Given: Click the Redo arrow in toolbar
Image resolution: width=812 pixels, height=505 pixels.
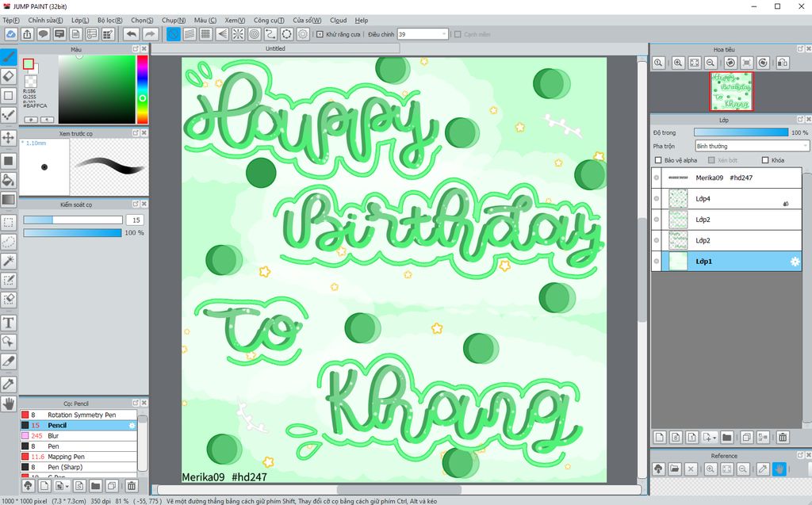Looking at the screenshot, I should tap(150, 34).
